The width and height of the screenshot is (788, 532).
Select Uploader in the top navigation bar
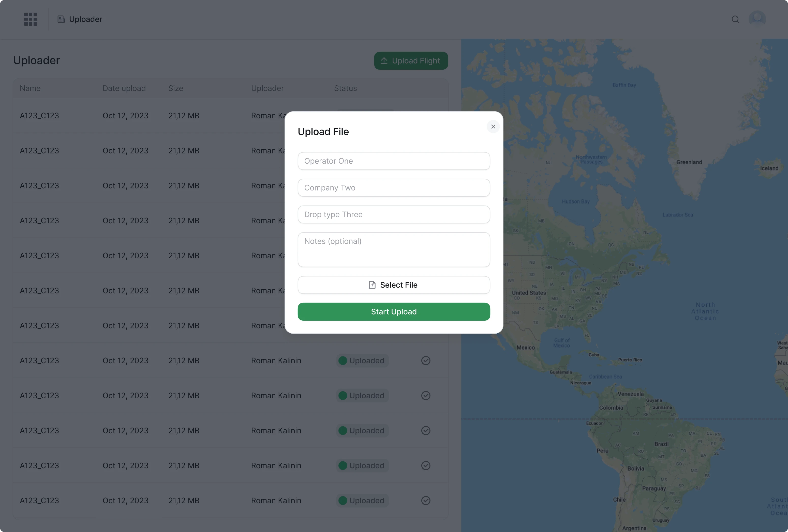click(x=85, y=19)
